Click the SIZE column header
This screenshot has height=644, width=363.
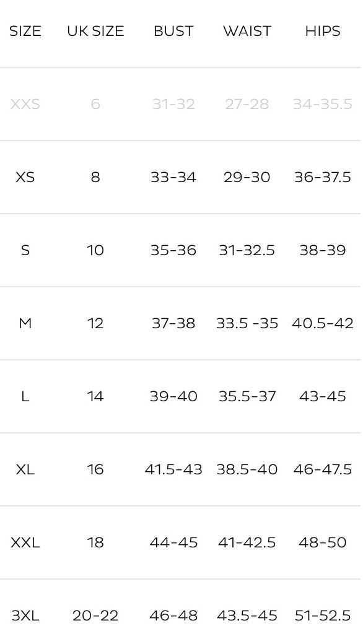click(25, 31)
